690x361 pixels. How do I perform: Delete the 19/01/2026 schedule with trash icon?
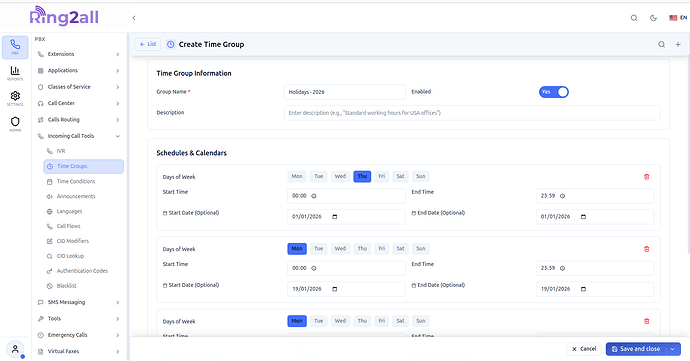click(x=646, y=249)
